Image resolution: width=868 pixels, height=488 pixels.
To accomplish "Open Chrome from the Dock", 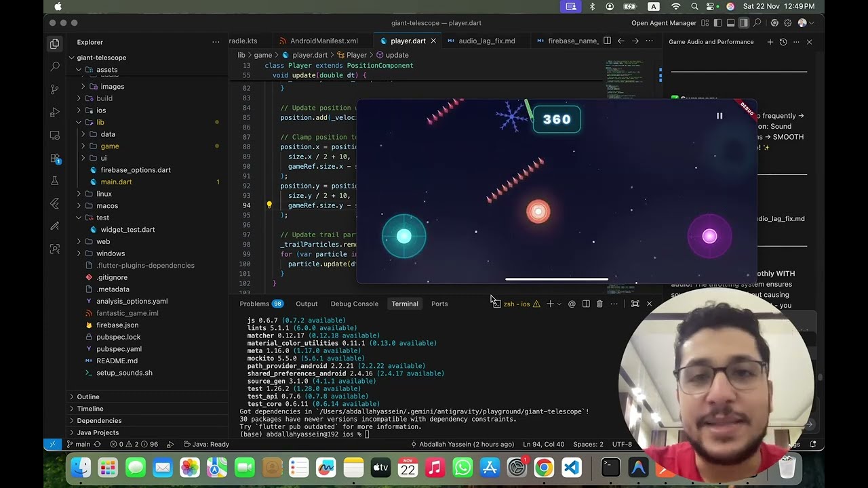I will pyautogui.click(x=544, y=468).
